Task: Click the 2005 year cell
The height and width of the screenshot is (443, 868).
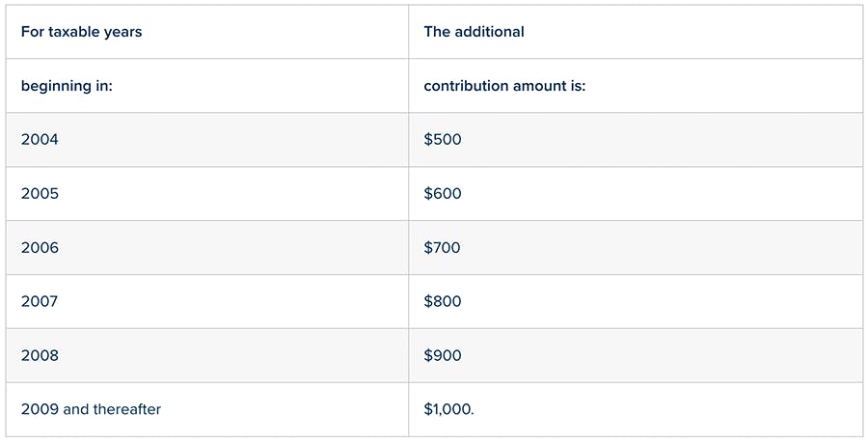Action: (207, 193)
